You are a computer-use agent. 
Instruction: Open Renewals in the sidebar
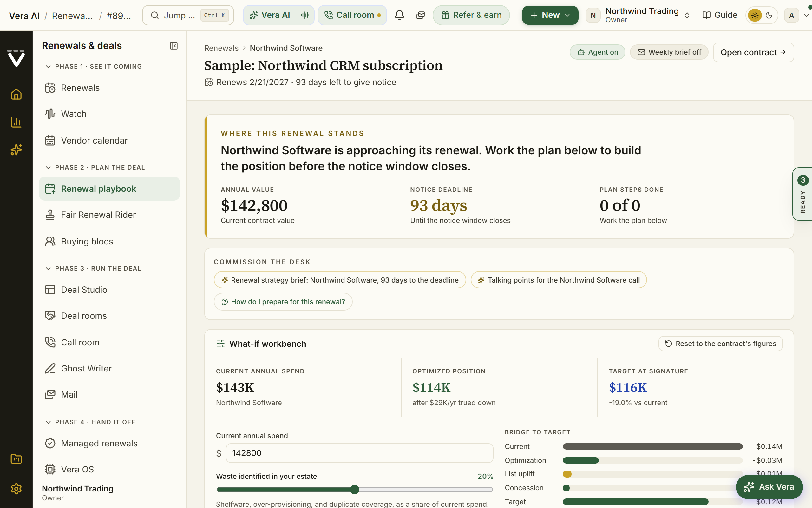point(109,88)
